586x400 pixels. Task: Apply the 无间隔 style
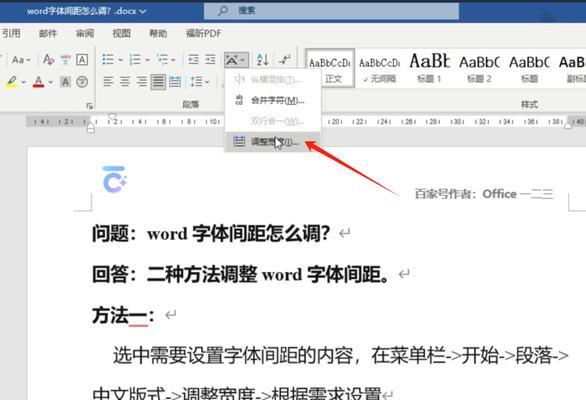point(380,68)
